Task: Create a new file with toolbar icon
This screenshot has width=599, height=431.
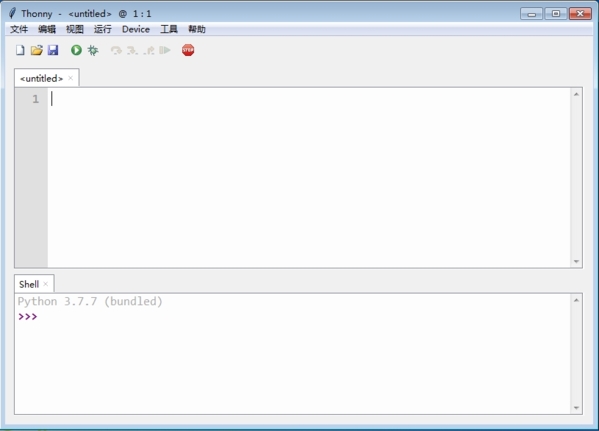Action: 20,50
